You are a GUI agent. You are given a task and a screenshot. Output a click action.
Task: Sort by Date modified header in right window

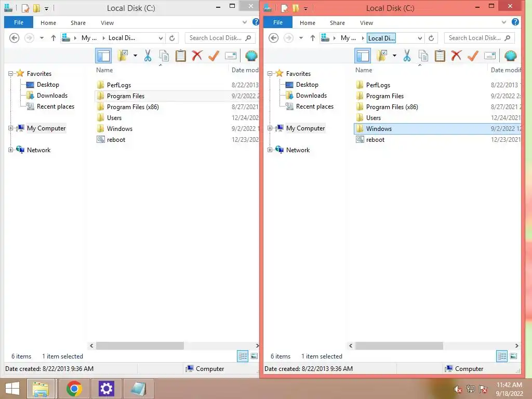tap(506, 70)
